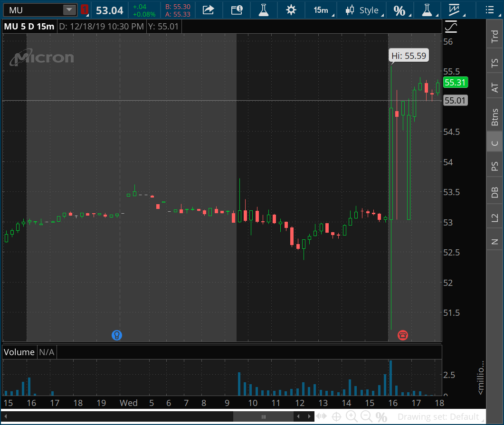Open the N side tab
Viewport: 504px width, 425px height.
tap(494, 242)
